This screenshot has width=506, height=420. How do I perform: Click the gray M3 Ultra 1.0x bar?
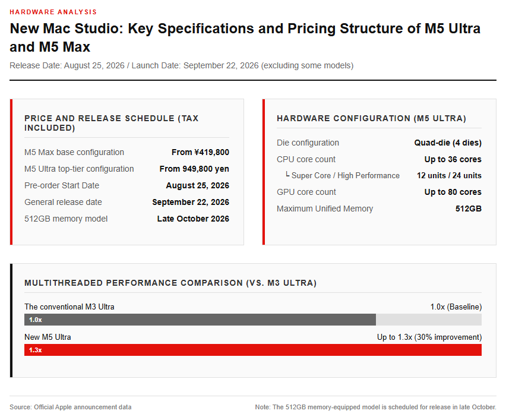coord(200,320)
